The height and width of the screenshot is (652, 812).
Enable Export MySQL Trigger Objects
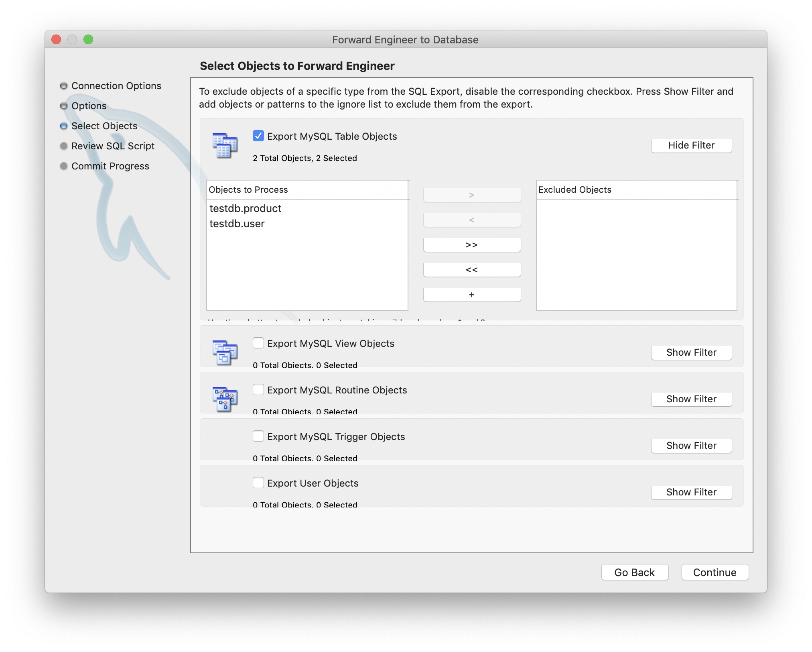tap(258, 436)
